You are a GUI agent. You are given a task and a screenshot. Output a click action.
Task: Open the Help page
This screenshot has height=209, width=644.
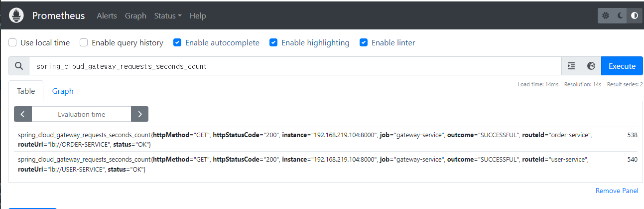(198, 15)
